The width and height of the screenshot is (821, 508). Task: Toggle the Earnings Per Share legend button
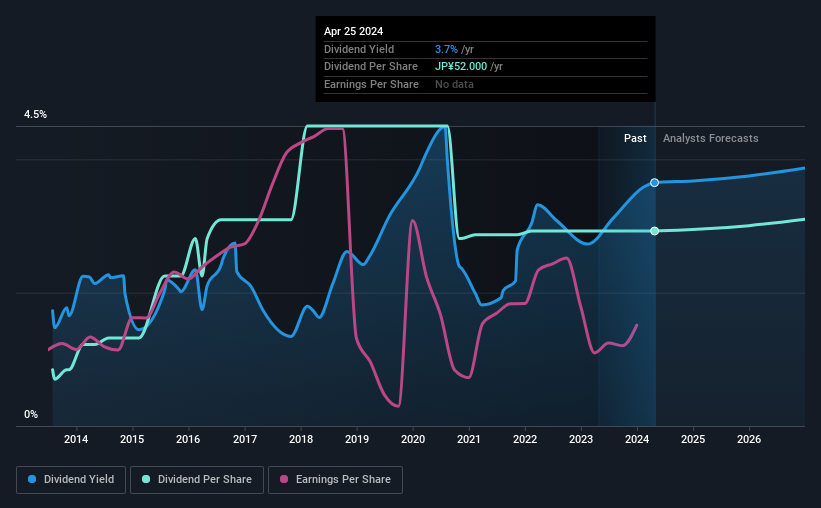pos(335,480)
